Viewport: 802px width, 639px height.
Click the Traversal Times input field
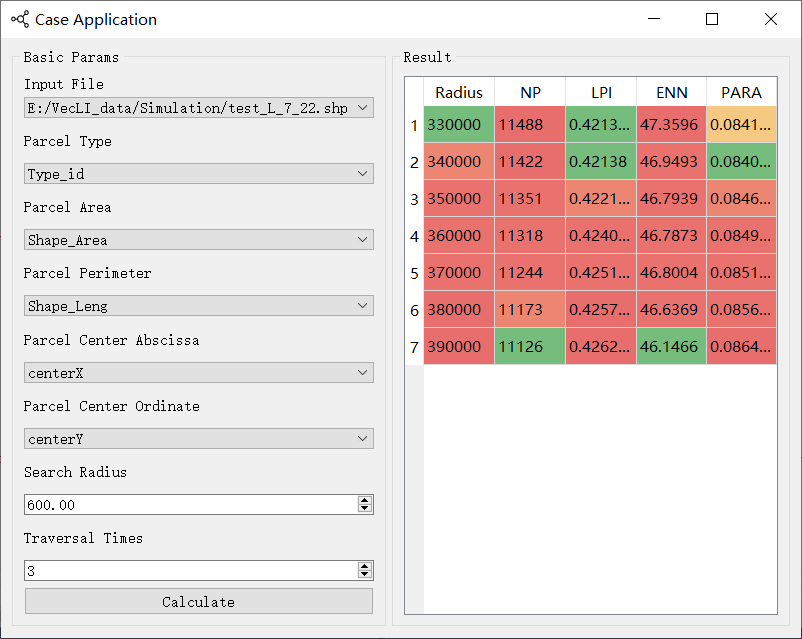point(190,571)
